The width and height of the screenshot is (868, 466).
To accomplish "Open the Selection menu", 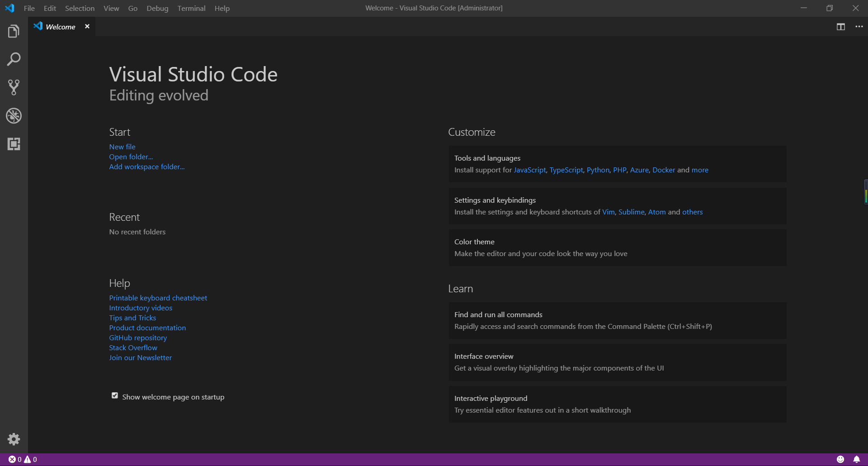I will [x=80, y=8].
